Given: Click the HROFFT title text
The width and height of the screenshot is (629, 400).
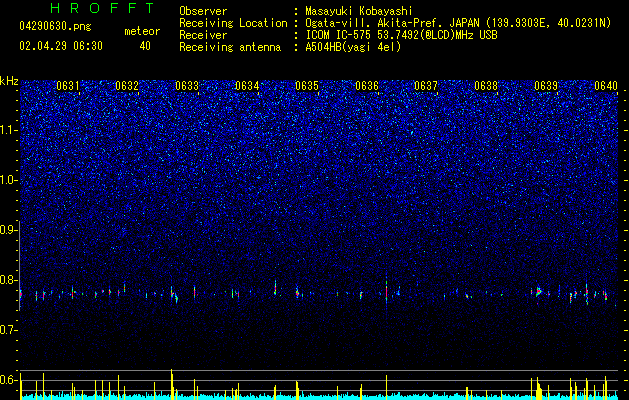Looking at the screenshot, I should coord(103,8).
